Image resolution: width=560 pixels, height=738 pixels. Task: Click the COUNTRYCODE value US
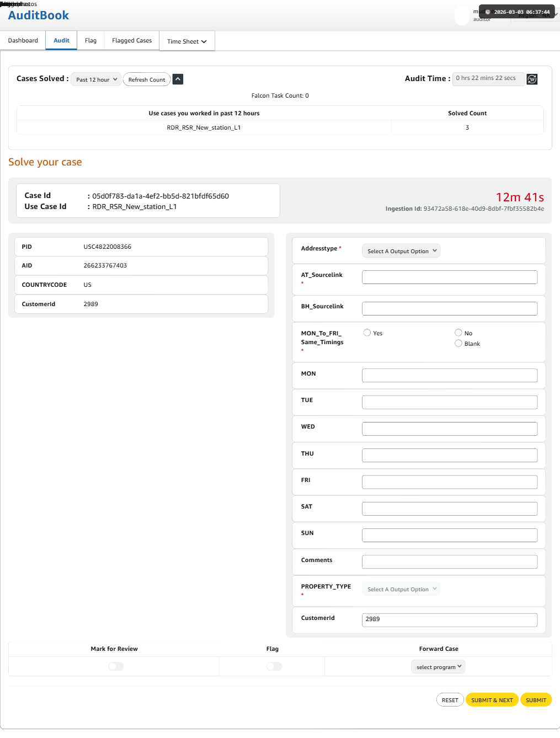coord(88,285)
